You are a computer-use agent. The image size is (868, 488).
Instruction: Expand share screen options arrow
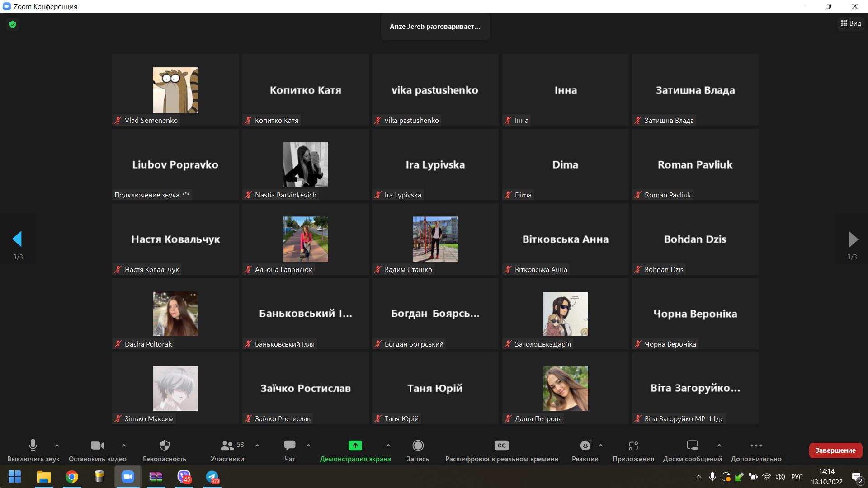(388, 446)
